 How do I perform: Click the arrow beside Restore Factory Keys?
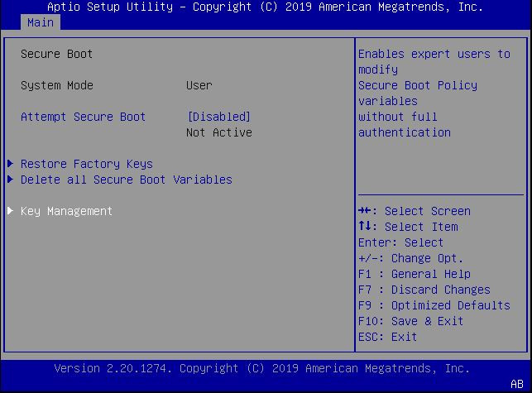[10, 164]
